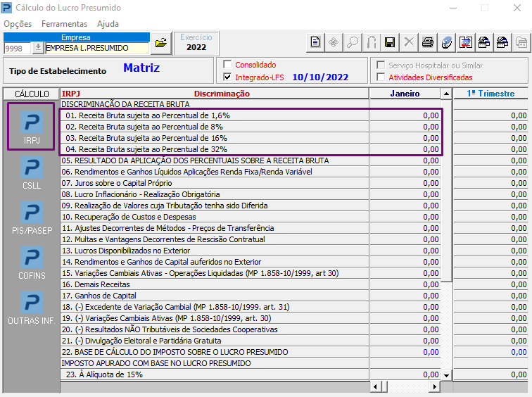The image size is (532, 397).
Task: Click 1º Trimestre value for Demais Receitas
Action: 490,284
